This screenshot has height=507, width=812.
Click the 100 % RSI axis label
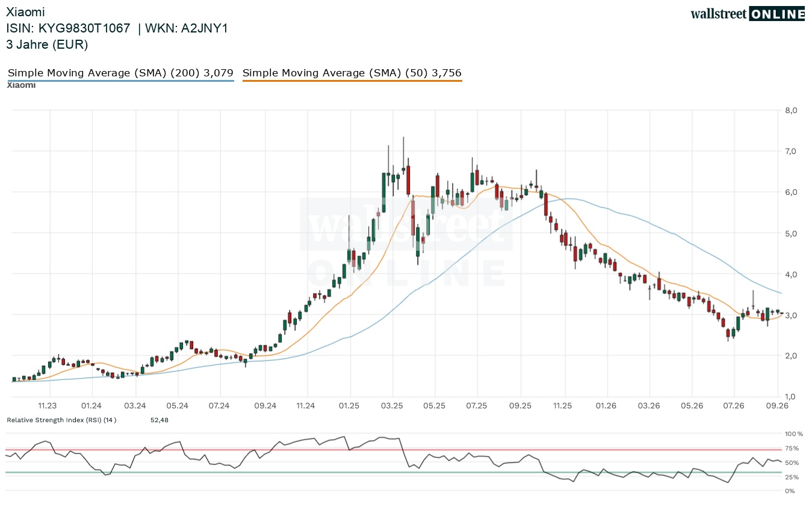(x=794, y=434)
